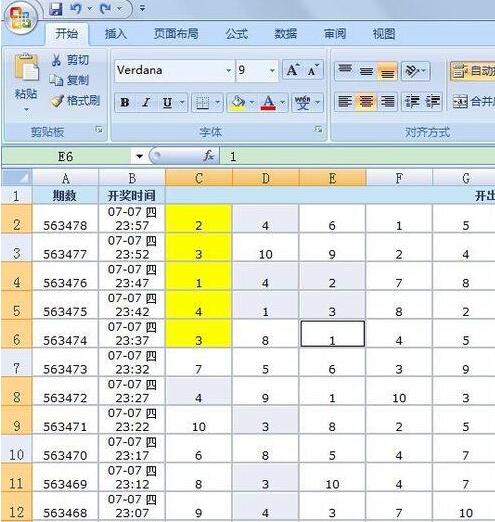
Task: Open the Office button menu
Action: pos(21,17)
